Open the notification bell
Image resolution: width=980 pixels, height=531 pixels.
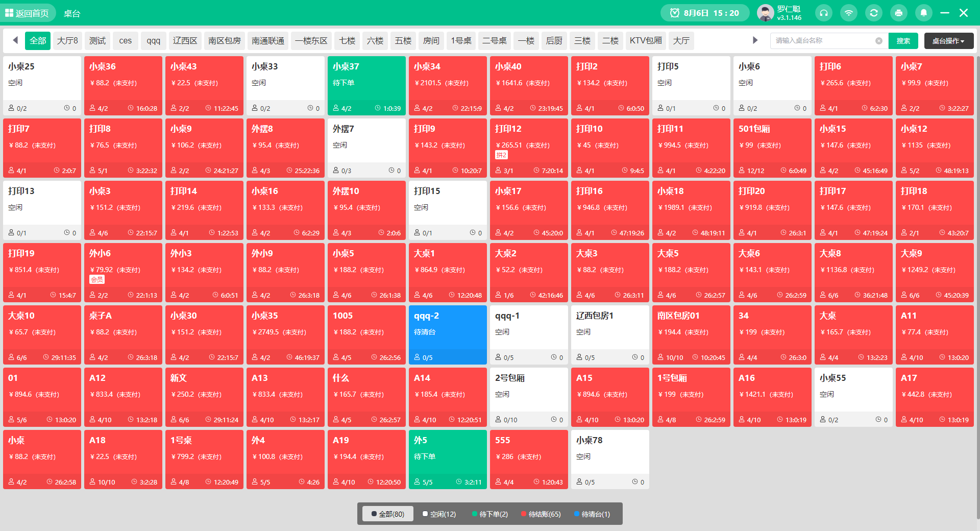[923, 13]
